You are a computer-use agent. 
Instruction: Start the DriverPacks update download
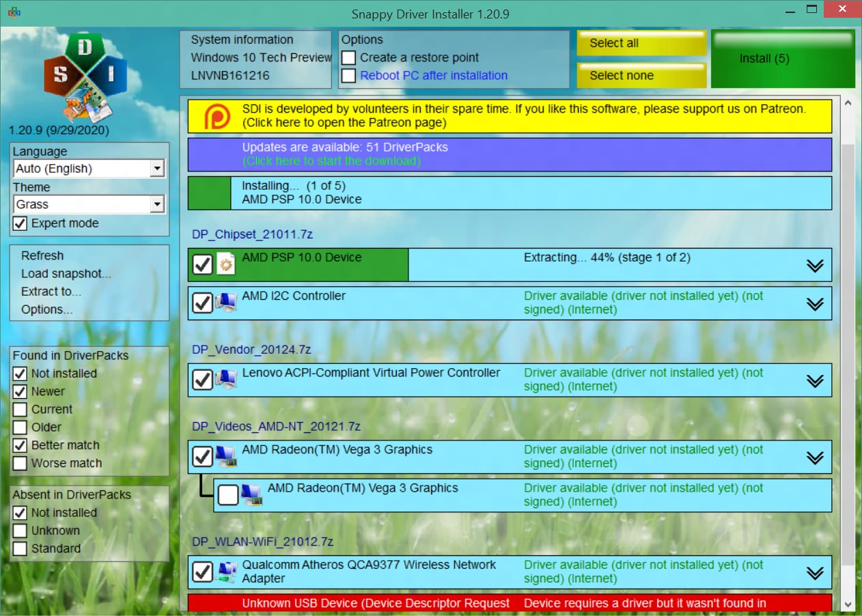point(510,154)
